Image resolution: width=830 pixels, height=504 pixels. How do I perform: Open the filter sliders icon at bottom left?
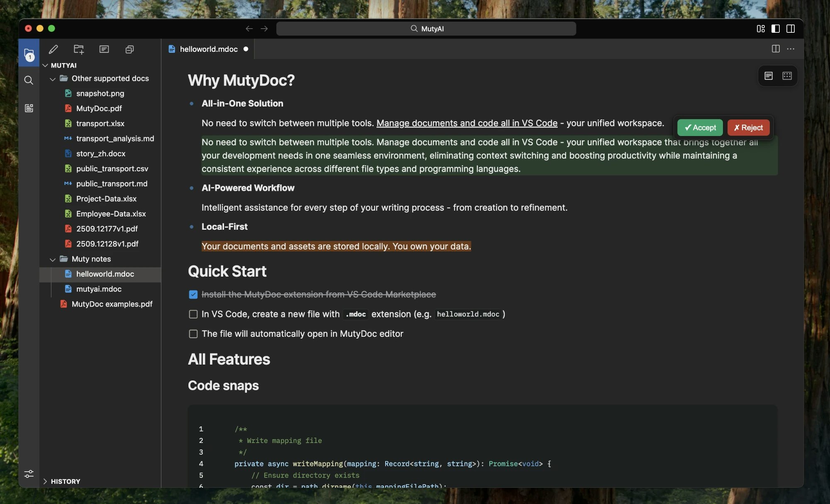(x=29, y=473)
